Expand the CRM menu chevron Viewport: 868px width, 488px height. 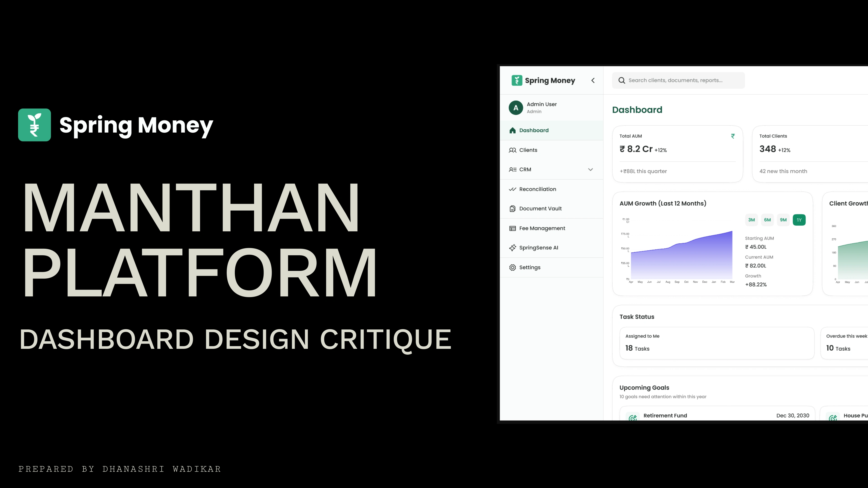(590, 170)
